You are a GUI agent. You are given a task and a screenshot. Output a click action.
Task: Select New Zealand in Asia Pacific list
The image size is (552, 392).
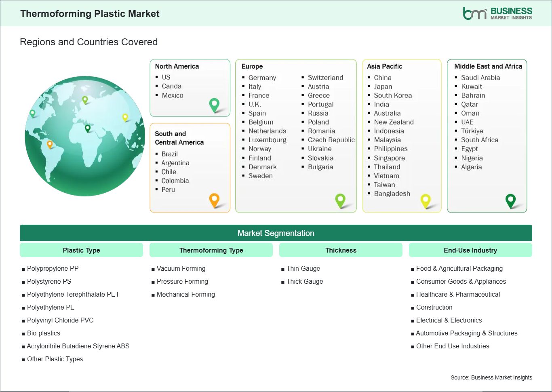[394, 122]
